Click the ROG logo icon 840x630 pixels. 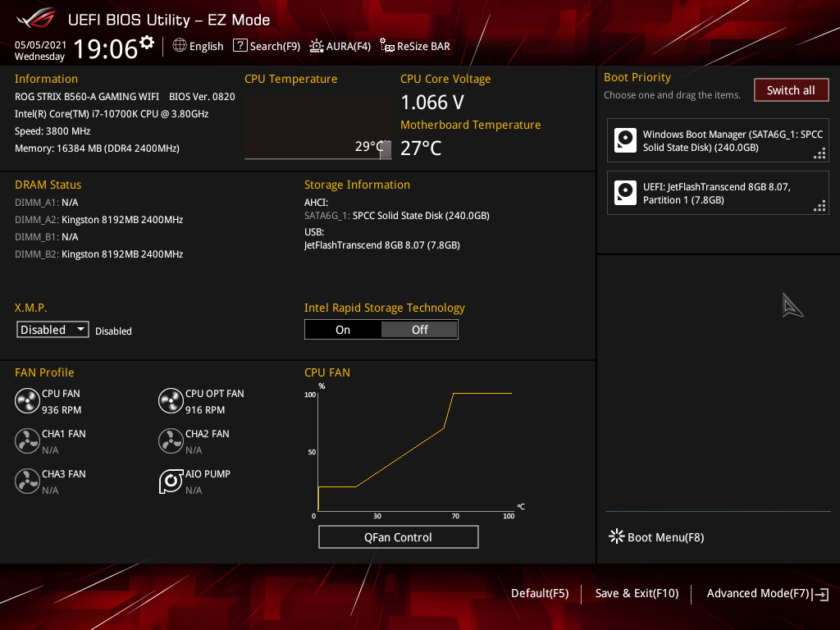36,20
